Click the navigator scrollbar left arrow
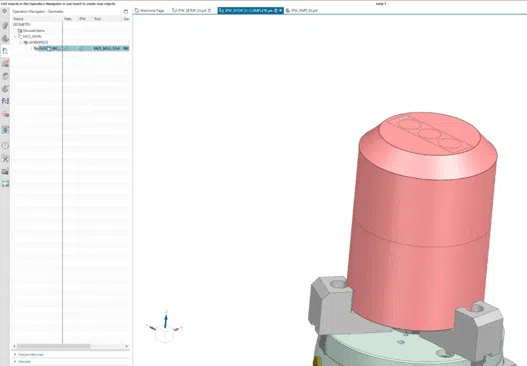The image size is (527, 366). click(14, 346)
